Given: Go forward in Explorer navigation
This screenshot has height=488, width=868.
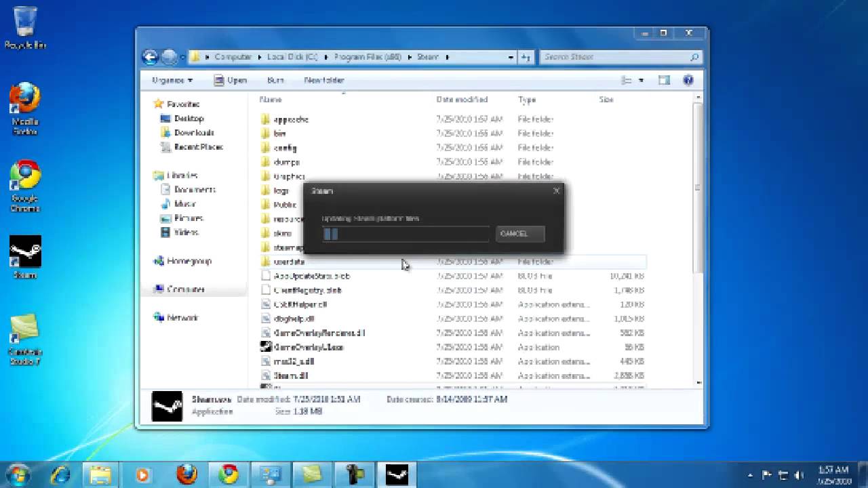Looking at the screenshot, I should tap(169, 57).
